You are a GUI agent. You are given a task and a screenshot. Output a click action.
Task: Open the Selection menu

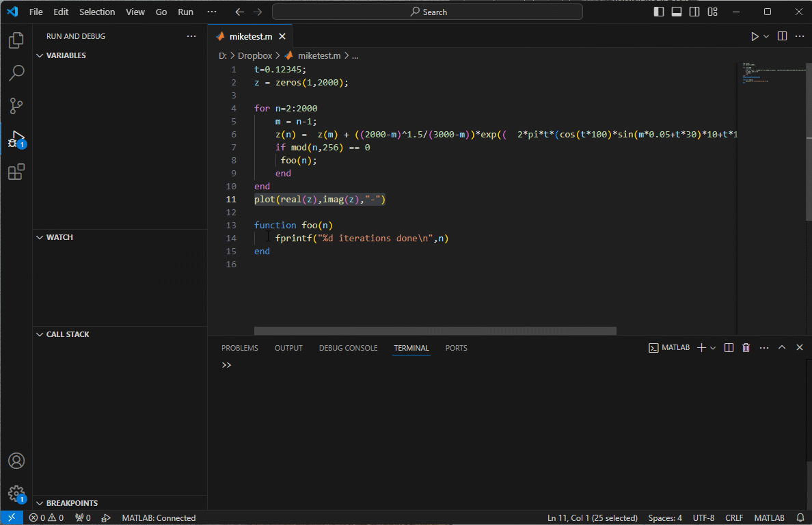click(97, 12)
